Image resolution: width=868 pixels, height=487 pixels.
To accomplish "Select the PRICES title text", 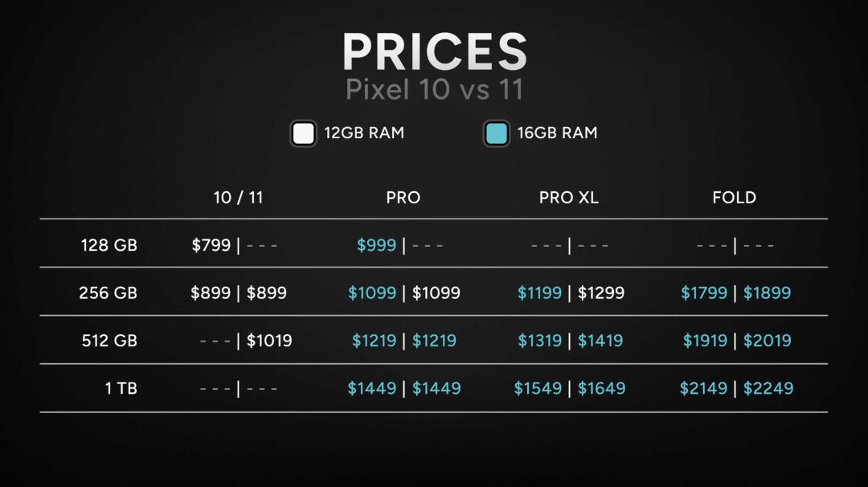I will (x=435, y=51).
